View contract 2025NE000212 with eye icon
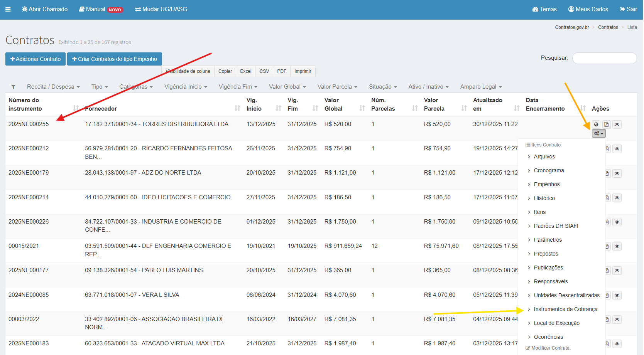This screenshot has width=644, height=355. click(x=617, y=149)
